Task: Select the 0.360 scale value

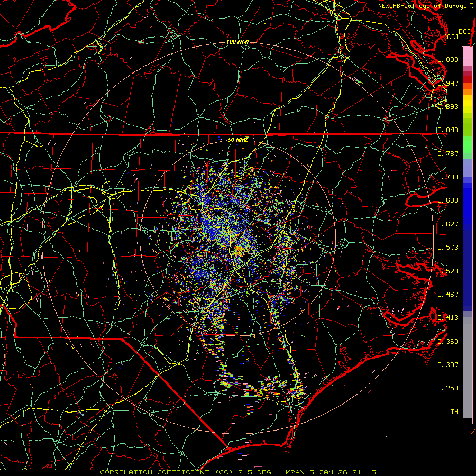Action: 448,342
